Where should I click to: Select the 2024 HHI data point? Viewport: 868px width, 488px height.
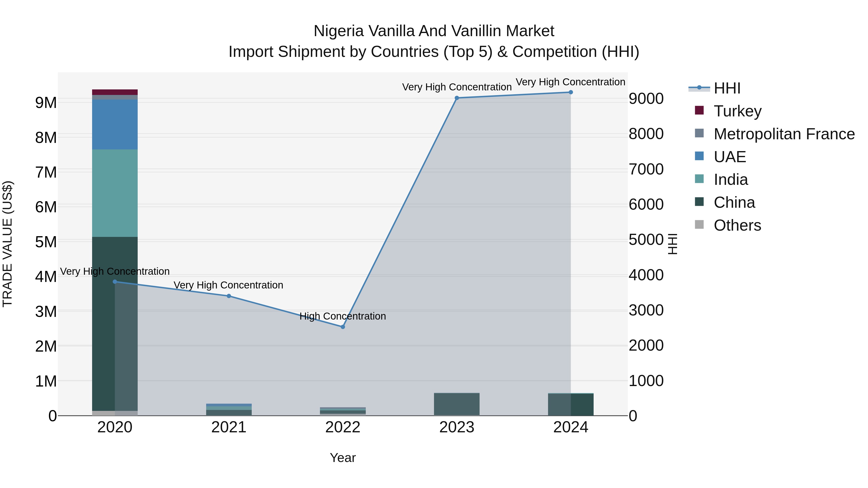click(x=571, y=92)
